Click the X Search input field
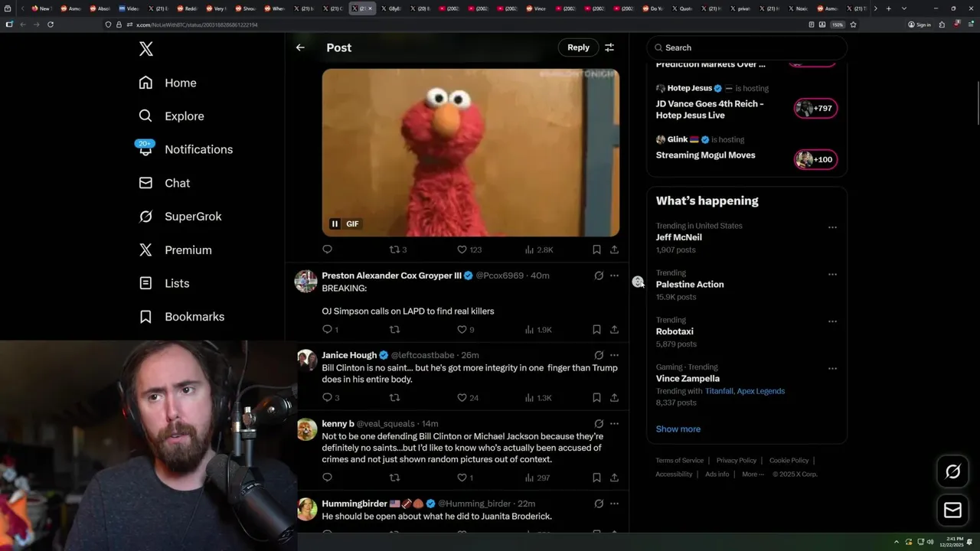This screenshot has width=980, height=551. point(746,47)
